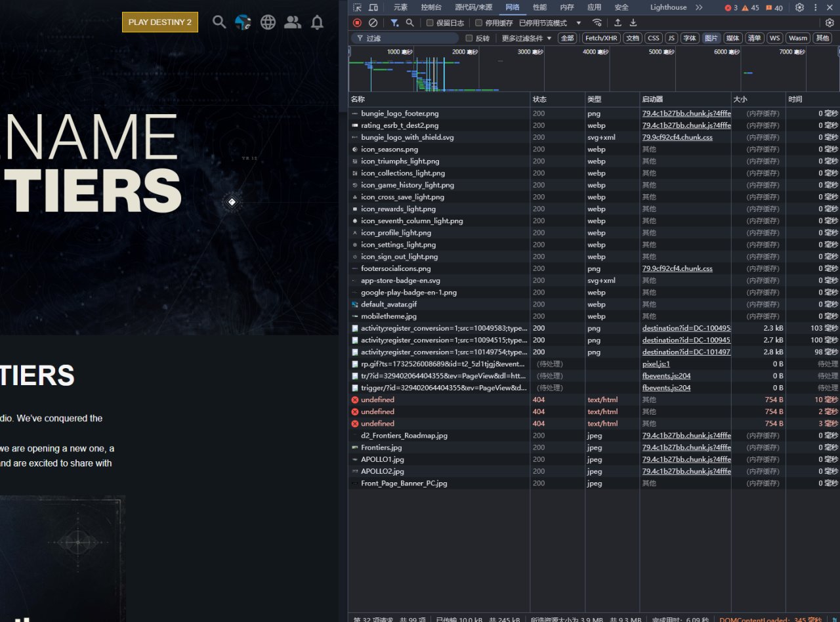Viewport: 840px width, 622px height.
Task: Toggle the 全部 request type filter
Action: pyautogui.click(x=567, y=38)
